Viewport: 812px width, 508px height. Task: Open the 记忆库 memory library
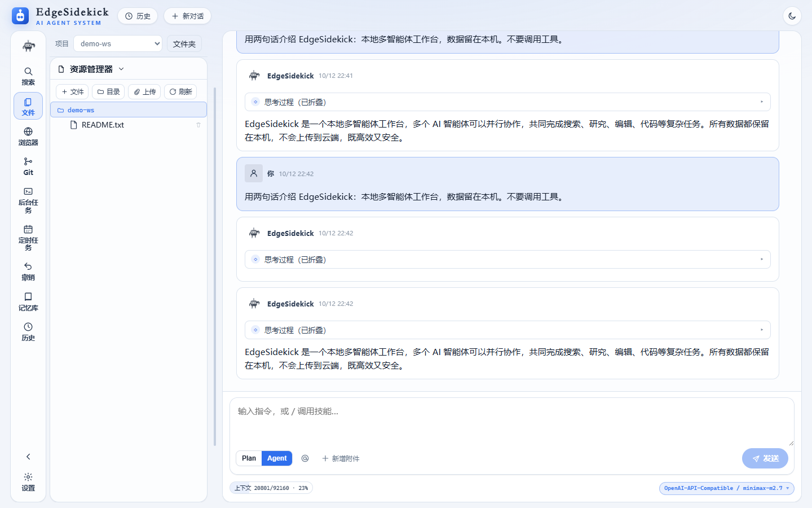point(28,302)
